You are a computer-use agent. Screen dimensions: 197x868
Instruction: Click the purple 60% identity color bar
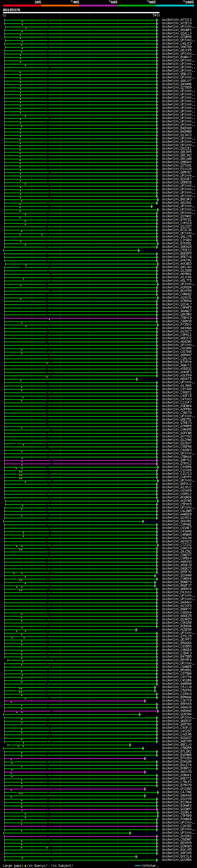coord(99,6)
